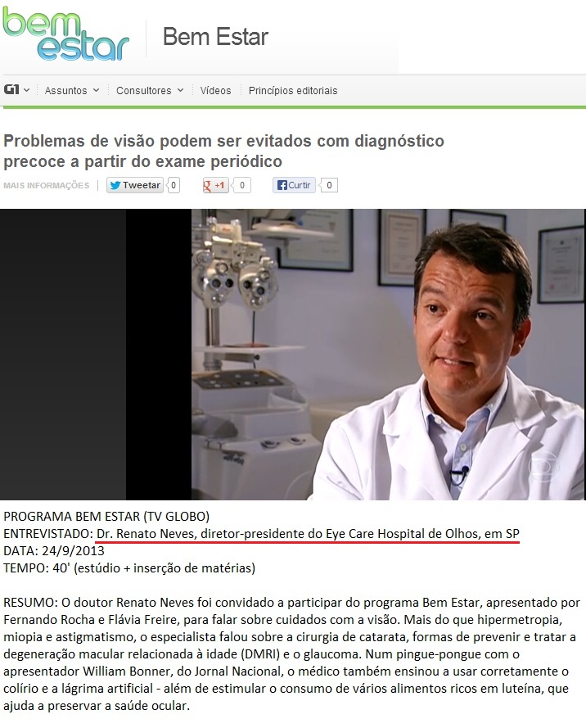586x728 pixels.
Task: Click the video thumbnail of the doctor
Action: 388,355
